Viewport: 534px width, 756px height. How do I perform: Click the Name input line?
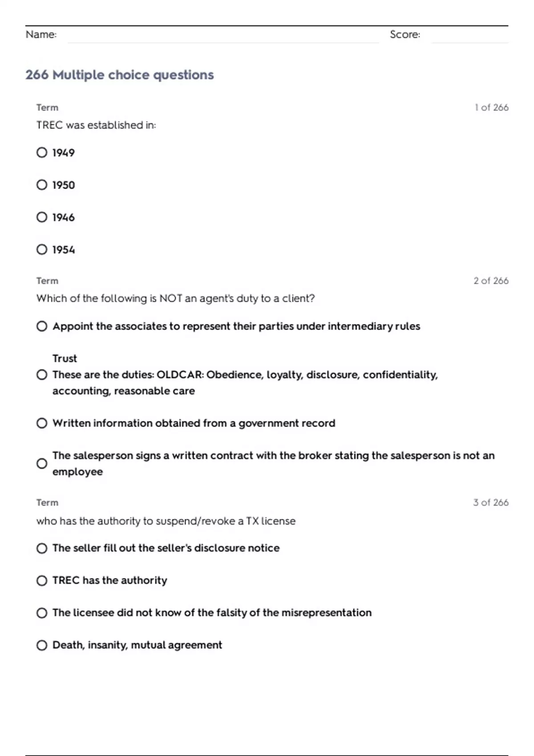pyautogui.click(x=222, y=36)
